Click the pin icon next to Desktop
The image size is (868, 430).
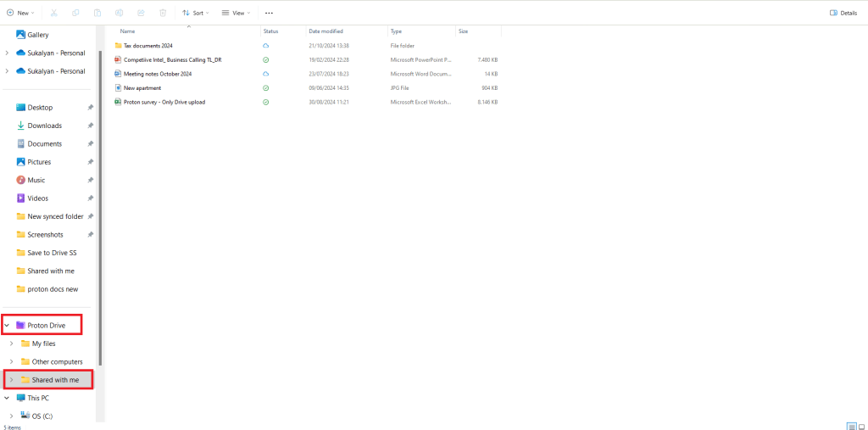pos(90,108)
